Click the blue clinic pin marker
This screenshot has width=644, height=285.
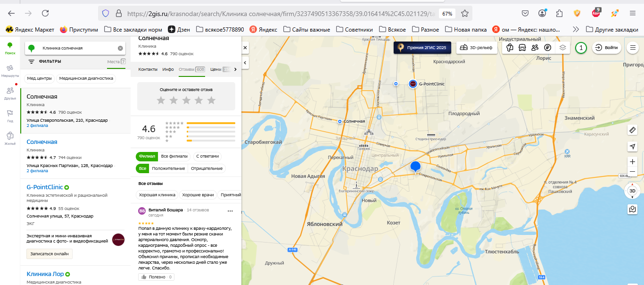[415, 167]
